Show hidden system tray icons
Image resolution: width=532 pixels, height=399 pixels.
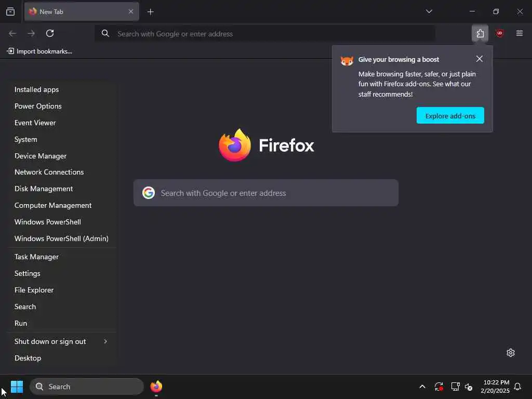coord(422,387)
